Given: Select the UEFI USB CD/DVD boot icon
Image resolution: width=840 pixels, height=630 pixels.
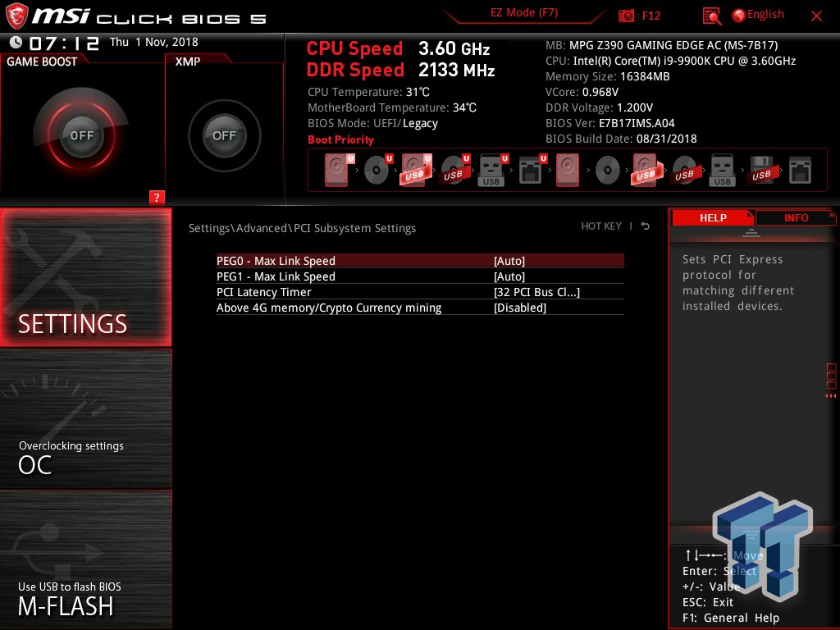Looking at the screenshot, I should click(454, 170).
